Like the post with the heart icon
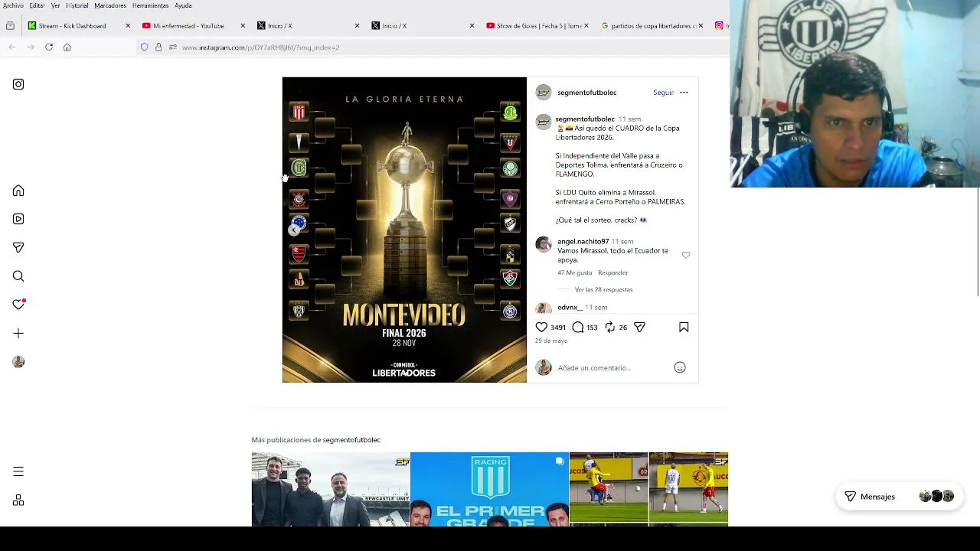Viewport: 980px width, 551px height. pyautogui.click(x=541, y=328)
